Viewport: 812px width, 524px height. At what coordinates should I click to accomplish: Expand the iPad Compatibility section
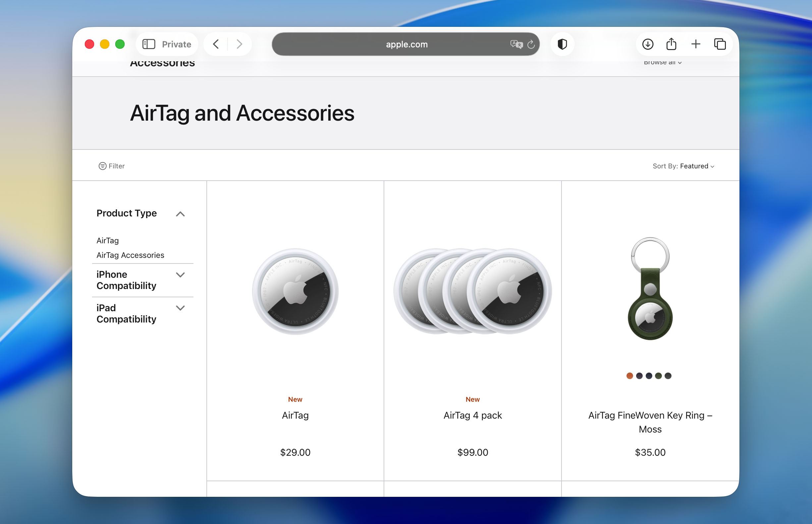pos(181,308)
